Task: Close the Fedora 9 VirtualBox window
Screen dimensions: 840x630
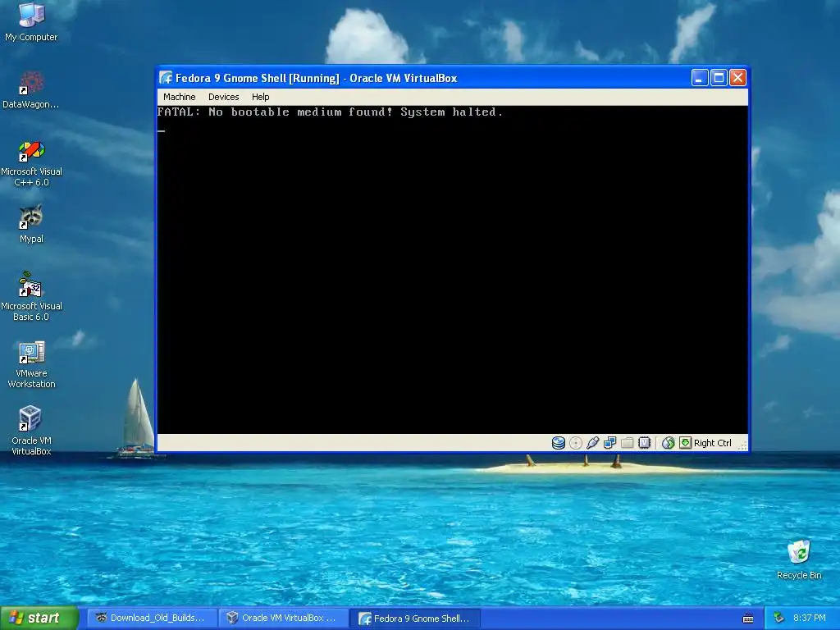Action: (737, 78)
